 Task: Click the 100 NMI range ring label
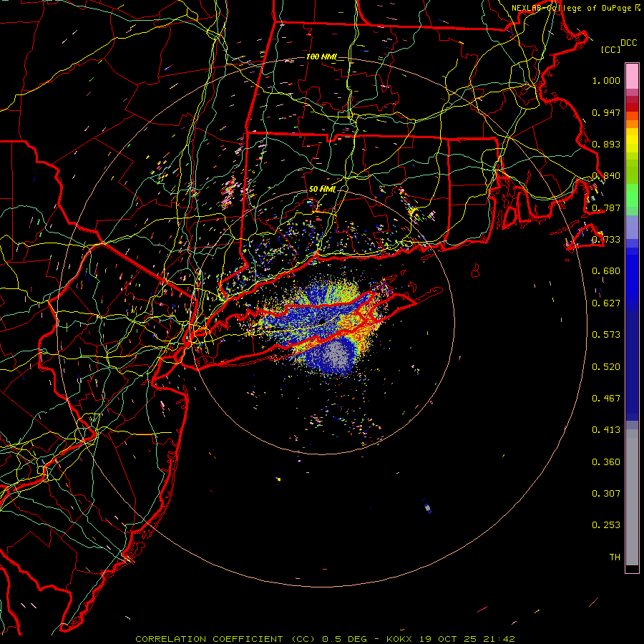tap(321, 57)
